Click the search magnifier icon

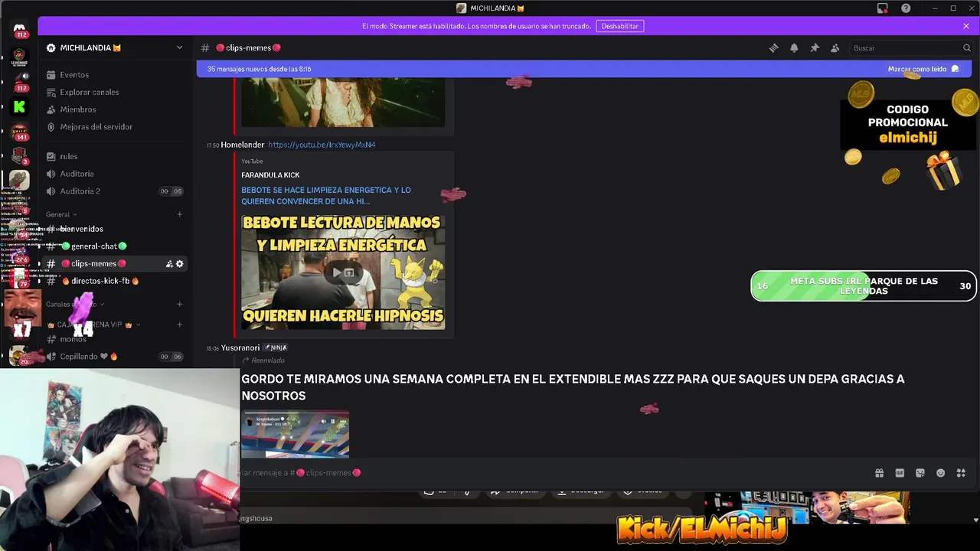[x=967, y=47]
